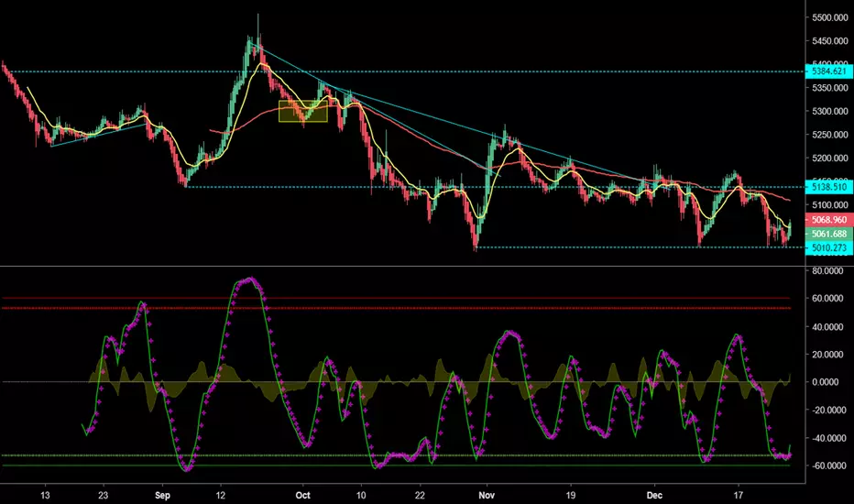Click the 5300.000 price axis value
Viewport: 854px width, 504px height.
click(x=829, y=111)
